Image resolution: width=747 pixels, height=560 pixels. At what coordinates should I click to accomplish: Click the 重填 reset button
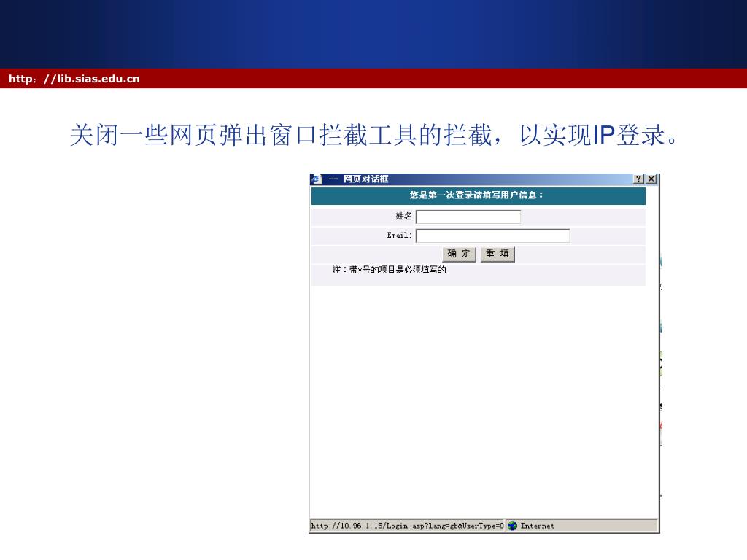pos(498,254)
